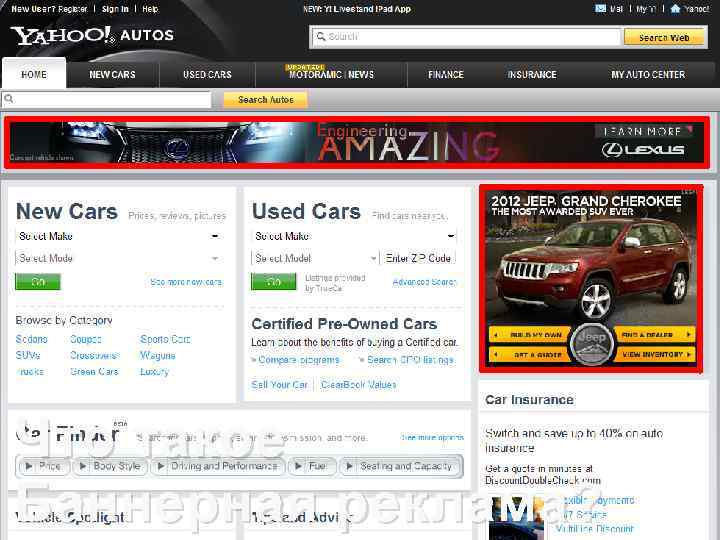This screenshot has width=720, height=540.
Task: Open the Motoramic News tab
Action: coord(331,74)
